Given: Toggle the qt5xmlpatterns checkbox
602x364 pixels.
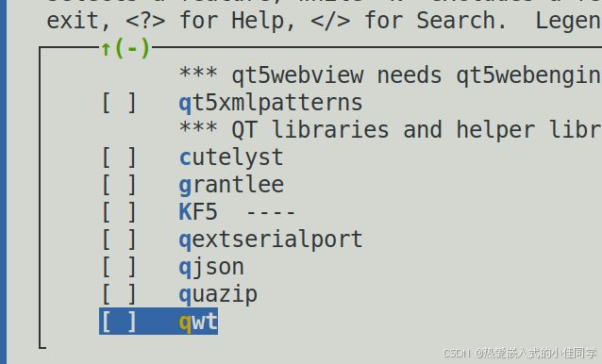Looking at the screenshot, I should [119, 103].
